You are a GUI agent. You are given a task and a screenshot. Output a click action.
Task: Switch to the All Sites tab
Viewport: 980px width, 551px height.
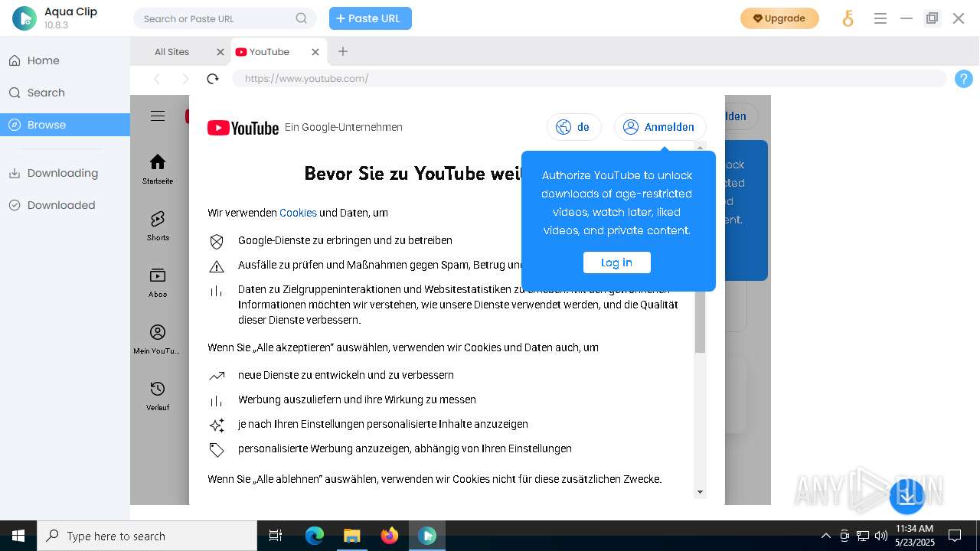(x=171, y=51)
